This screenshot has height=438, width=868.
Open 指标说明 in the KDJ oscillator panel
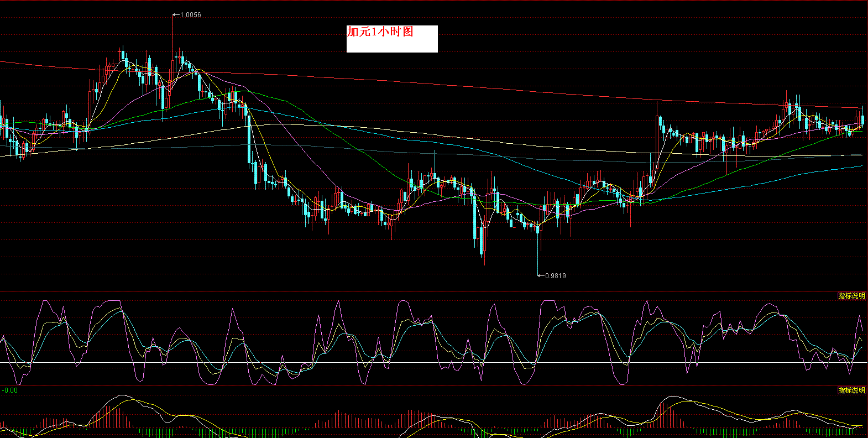[851, 296]
